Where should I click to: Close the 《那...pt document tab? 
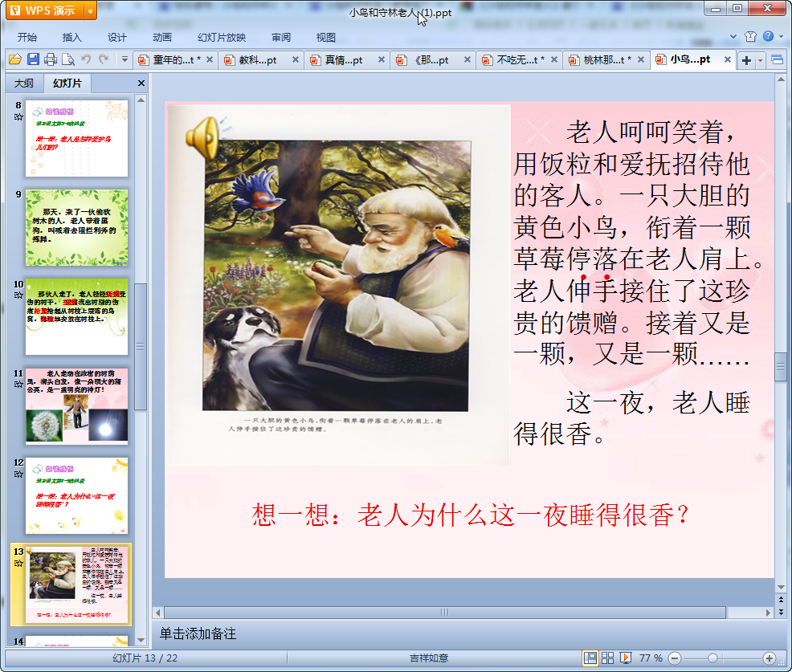click(x=467, y=59)
